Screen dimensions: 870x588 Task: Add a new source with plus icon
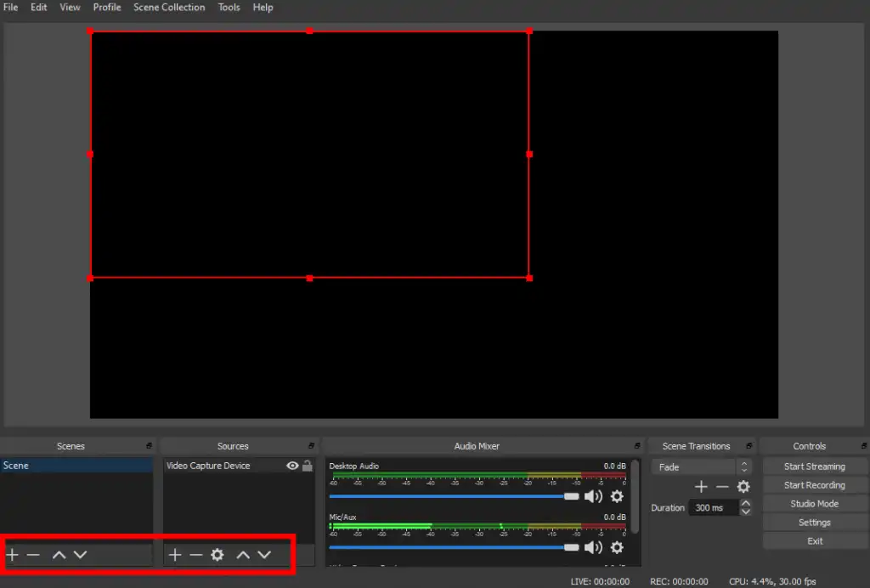[x=175, y=554]
